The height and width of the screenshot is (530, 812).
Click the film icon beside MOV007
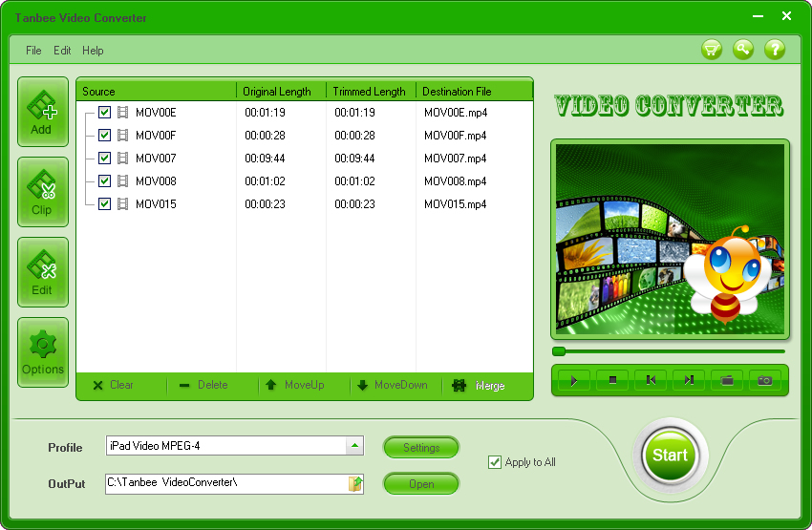click(x=122, y=158)
